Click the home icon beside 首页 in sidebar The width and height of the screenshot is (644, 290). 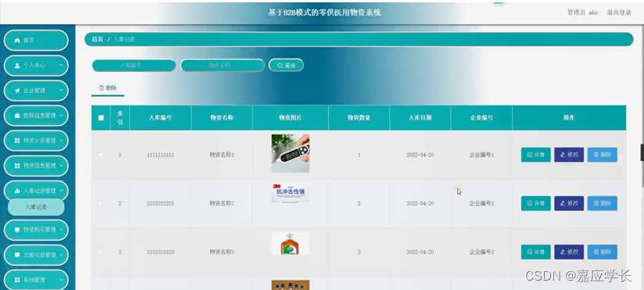(x=17, y=40)
